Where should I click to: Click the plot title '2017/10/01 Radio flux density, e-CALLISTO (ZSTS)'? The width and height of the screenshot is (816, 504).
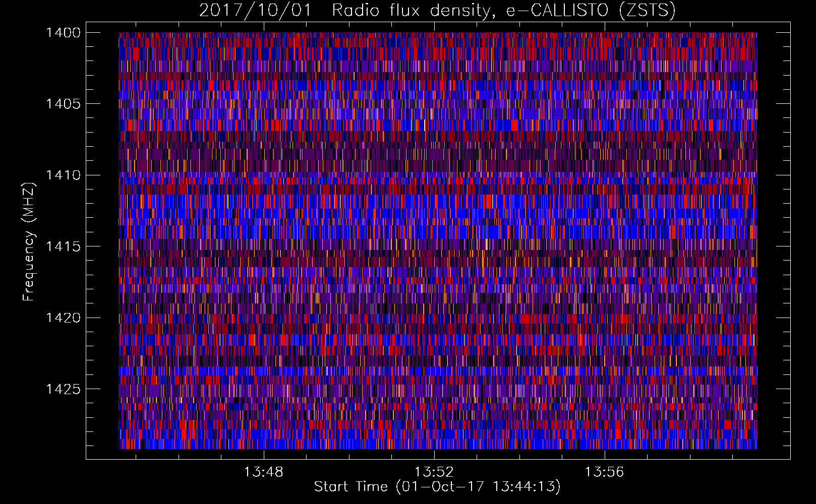[437, 11]
